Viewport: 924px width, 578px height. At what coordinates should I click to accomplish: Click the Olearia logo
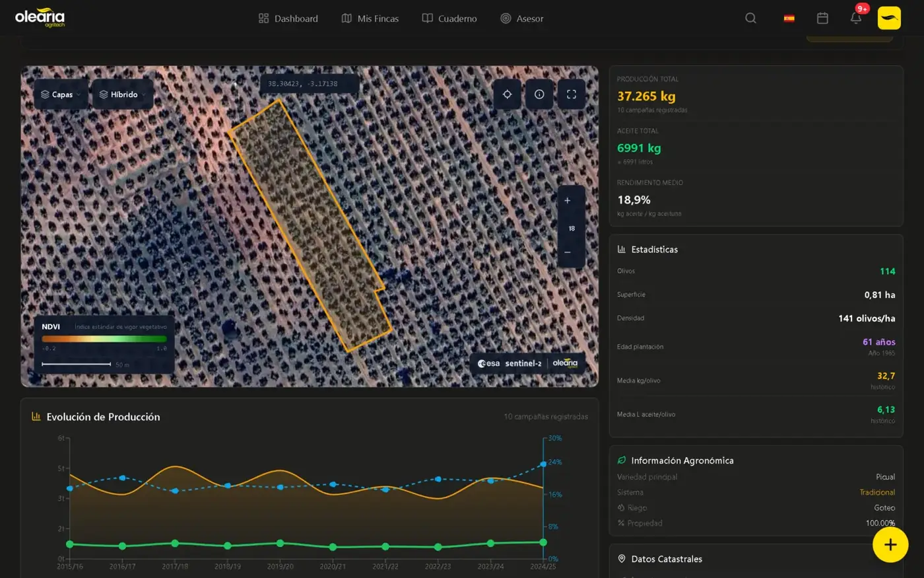pyautogui.click(x=40, y=18)
